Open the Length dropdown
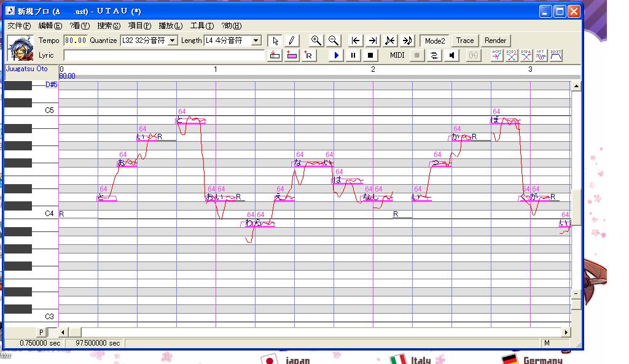This screenshot has width=629, height=364. click(x=256, y=41)
